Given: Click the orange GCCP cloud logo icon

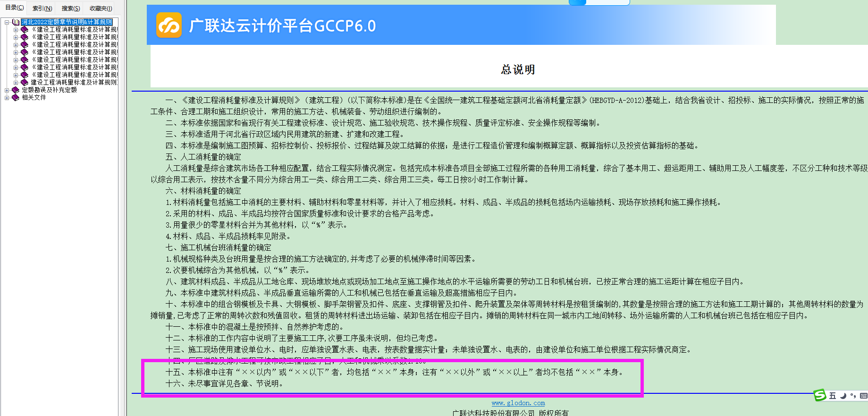Looking at the screenshot, I should pos(169,25).
